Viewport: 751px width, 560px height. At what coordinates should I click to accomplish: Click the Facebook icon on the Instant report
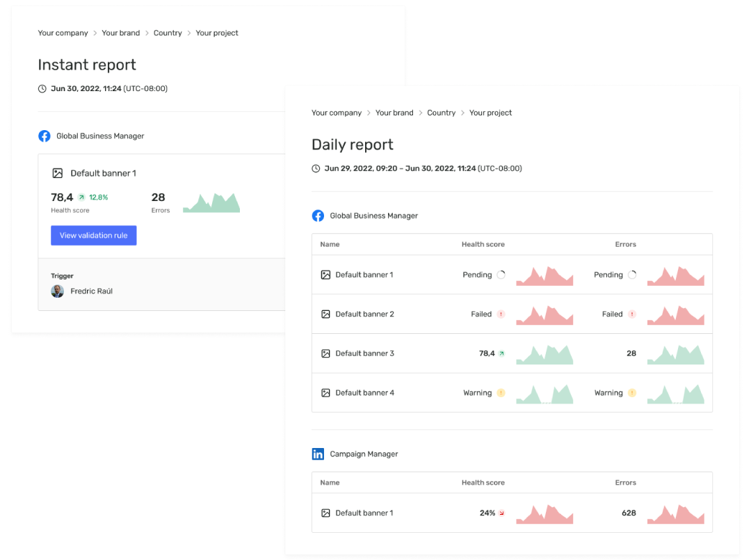pos(44,136)
